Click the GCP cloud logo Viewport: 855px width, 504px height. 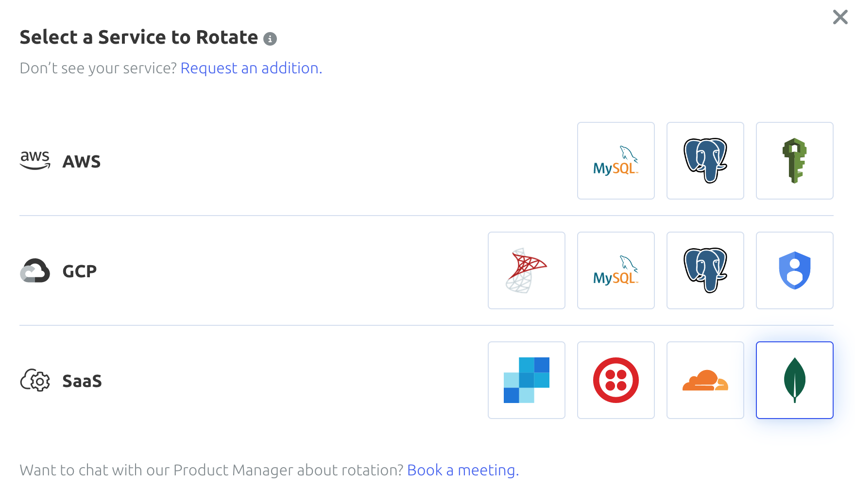pos(35,270)
